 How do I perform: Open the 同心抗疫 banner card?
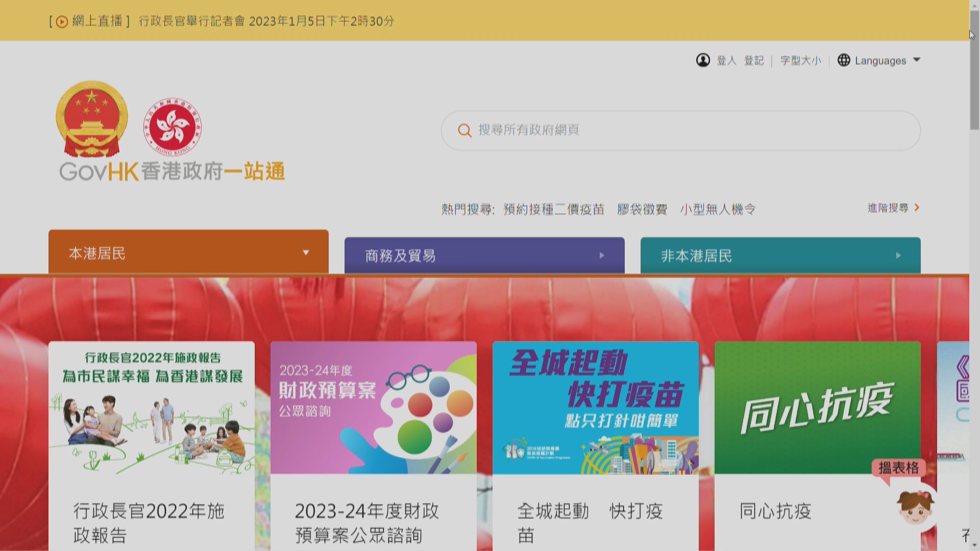pyautogui.click(x=817, y=408)
